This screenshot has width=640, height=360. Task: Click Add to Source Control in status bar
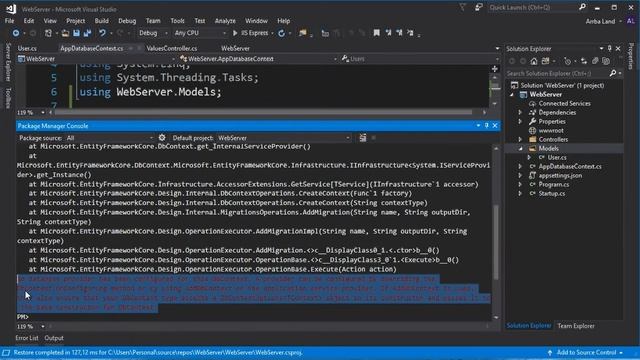(x=586, y=352)
